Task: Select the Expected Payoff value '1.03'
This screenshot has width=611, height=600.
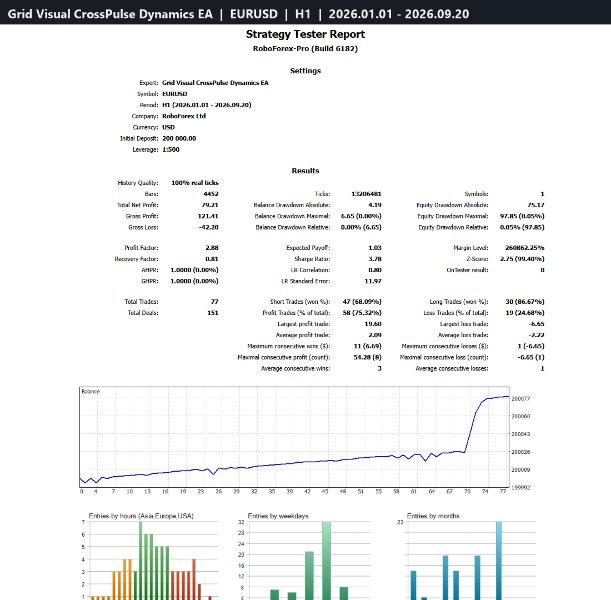Action: tap(375, 248)
